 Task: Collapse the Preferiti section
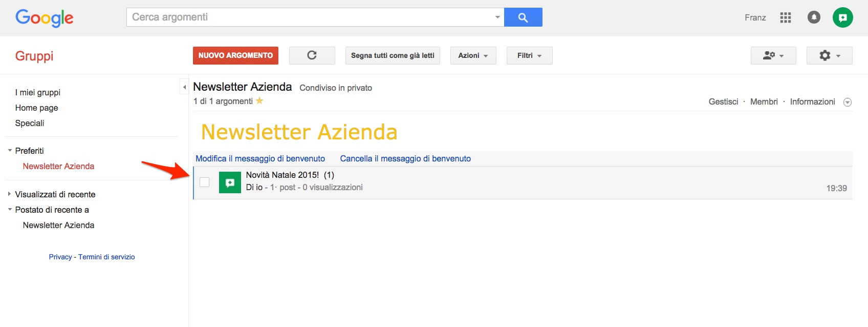[10, 151]
